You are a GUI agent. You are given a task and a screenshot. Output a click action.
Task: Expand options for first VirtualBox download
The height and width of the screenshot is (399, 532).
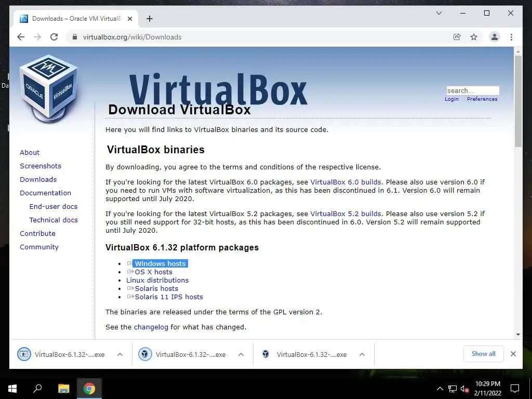120,354
